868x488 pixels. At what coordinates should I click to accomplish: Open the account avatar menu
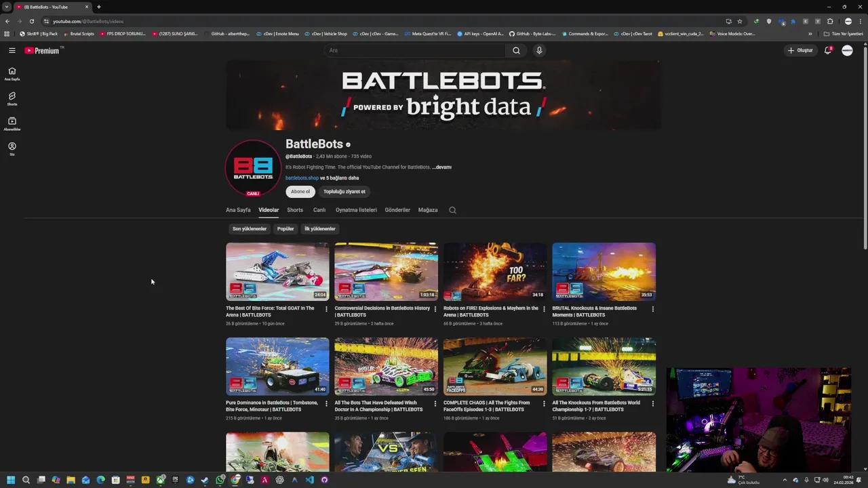[847, 50]
